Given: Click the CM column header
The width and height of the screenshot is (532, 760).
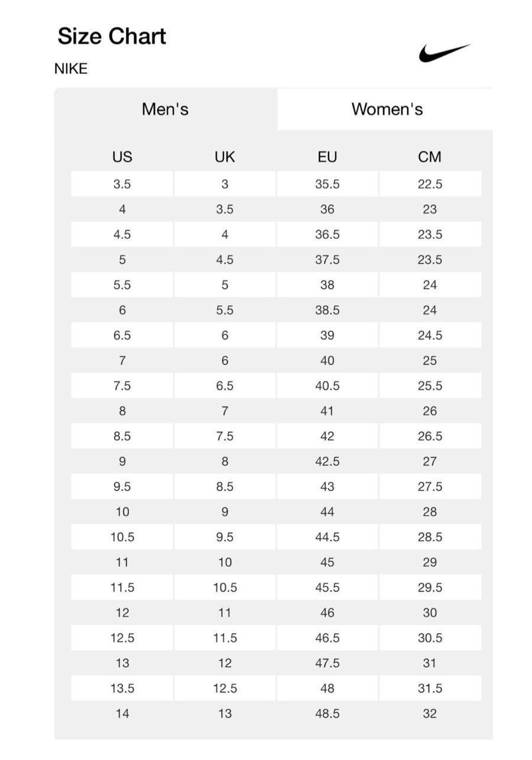Looking at the screenshot, I should (x=430, y=157).
